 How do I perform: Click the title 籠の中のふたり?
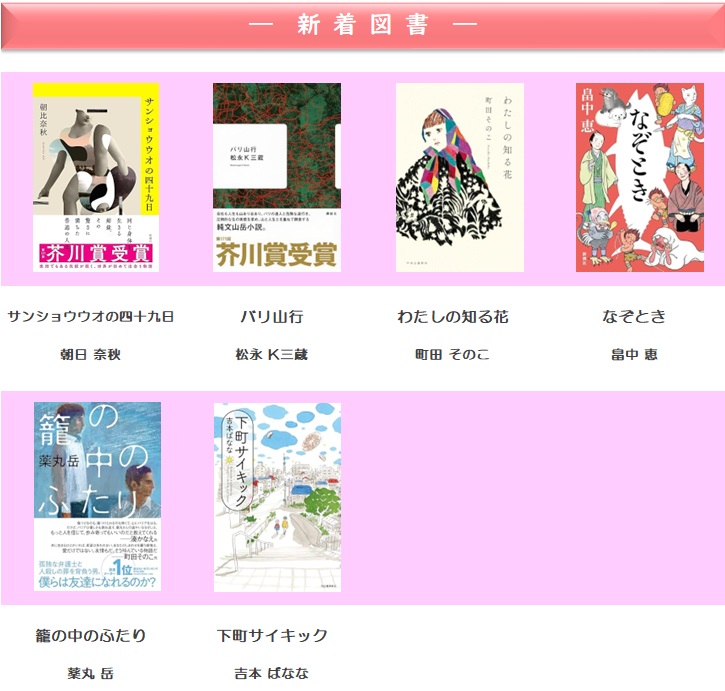coord(91,635)
